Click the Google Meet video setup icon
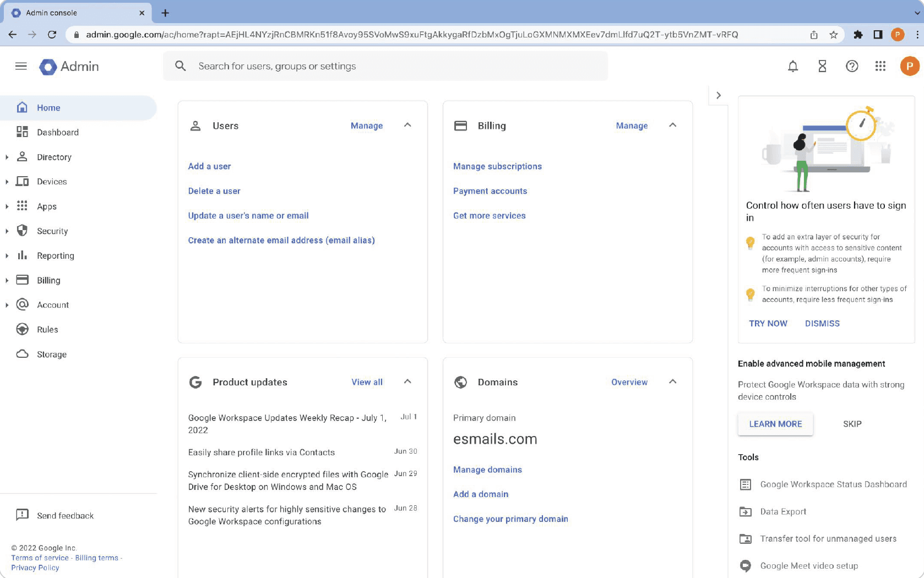Image resolution: width=924 pixels, height=578 pixels. (745, 565)
